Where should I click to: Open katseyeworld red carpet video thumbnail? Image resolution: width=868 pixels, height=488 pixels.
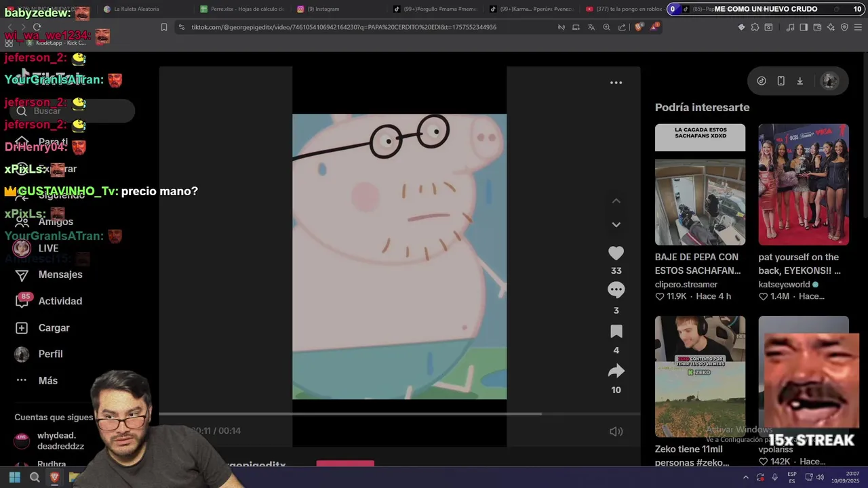[x=804, y=184]
